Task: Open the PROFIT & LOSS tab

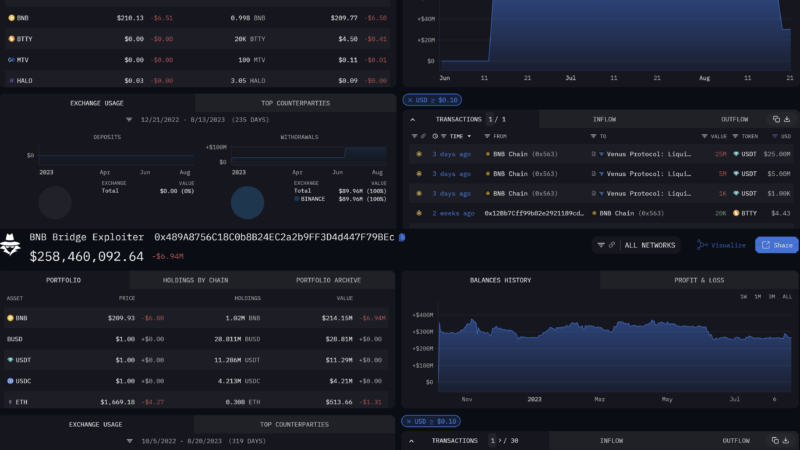Action: (x=699, y=280)
